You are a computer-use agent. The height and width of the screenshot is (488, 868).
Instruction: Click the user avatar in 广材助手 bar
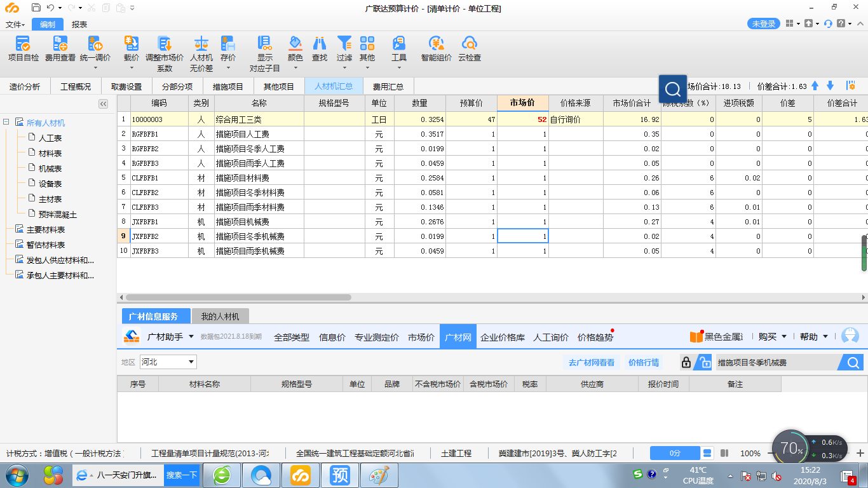[x=850, y=336]
